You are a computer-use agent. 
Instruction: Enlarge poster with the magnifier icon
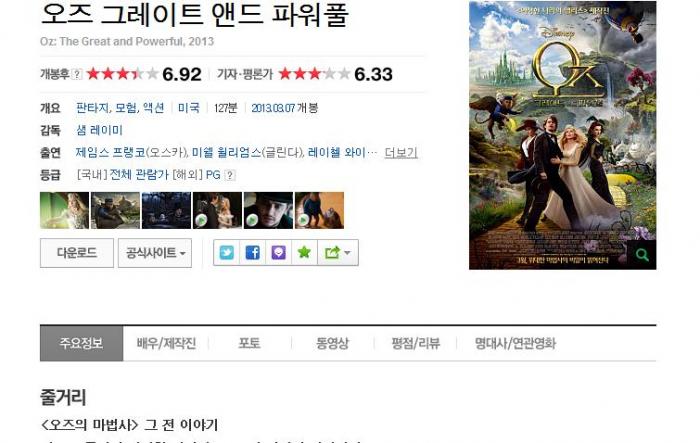[642, 255]
